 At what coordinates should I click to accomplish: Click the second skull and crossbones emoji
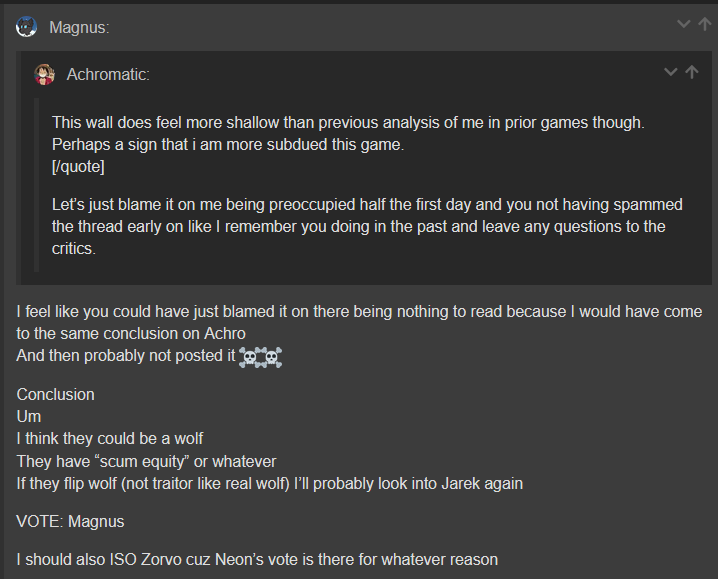272,357
